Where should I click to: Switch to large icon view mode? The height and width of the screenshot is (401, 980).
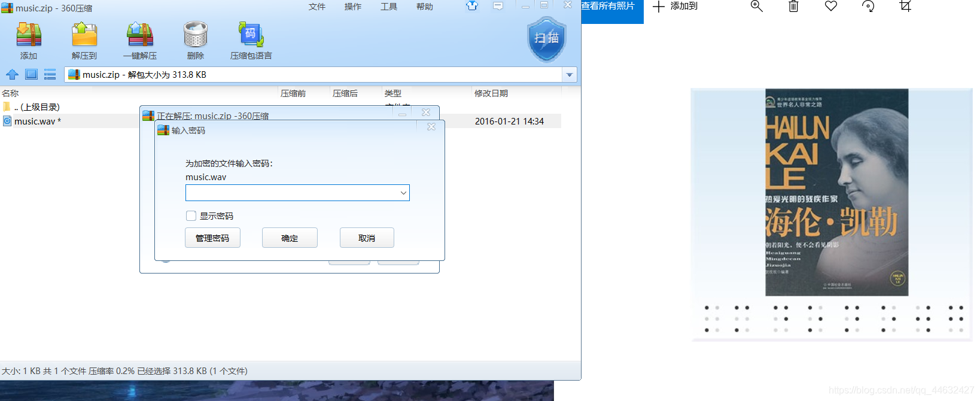pyautogui.click(x=31, y=74)
